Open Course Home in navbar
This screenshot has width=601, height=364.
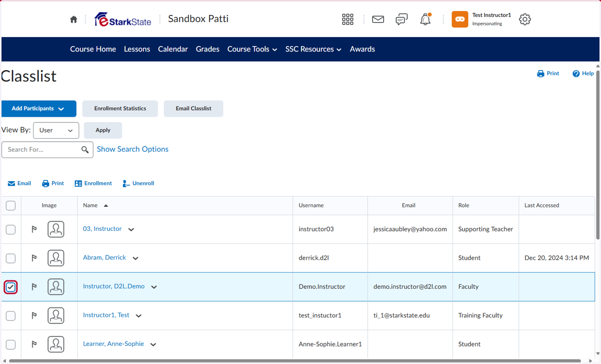(x=93, y=49)
